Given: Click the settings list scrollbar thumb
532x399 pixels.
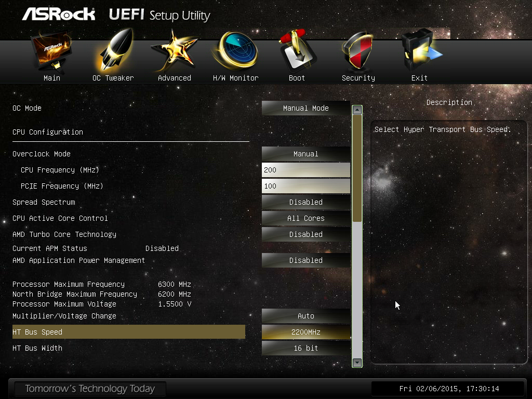Looking at the screenshot, I should (357, 168).
